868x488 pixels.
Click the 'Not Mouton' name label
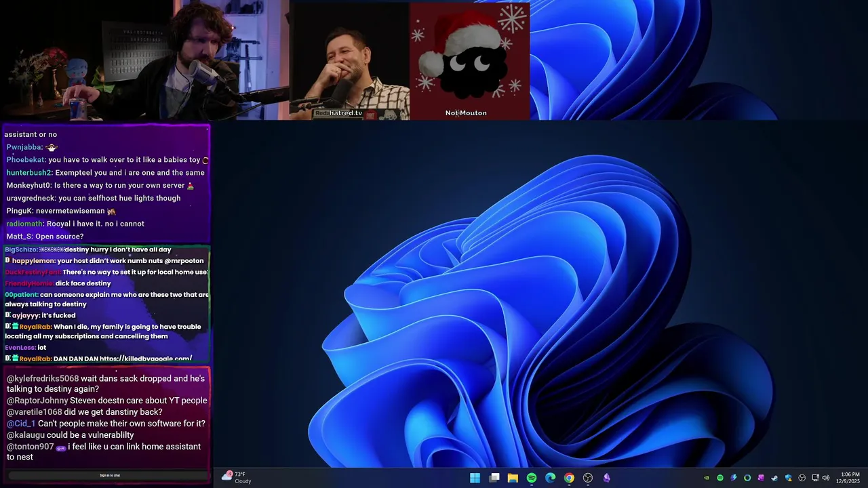click(x=466, y=113)
